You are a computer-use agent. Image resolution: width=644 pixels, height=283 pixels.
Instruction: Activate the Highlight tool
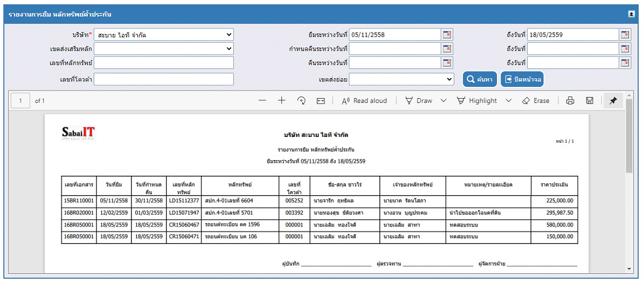tap(477, 101)
